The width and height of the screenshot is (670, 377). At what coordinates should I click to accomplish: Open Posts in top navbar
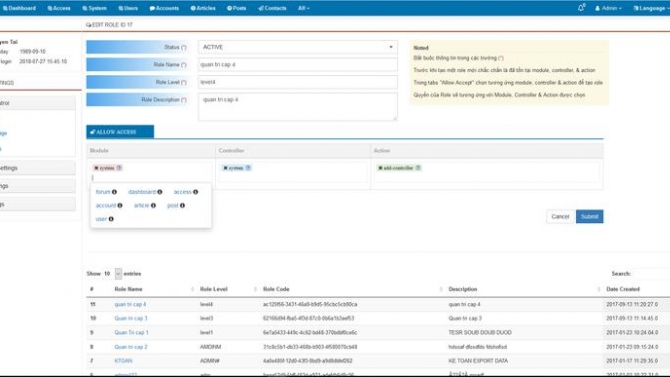pos(237,8)
